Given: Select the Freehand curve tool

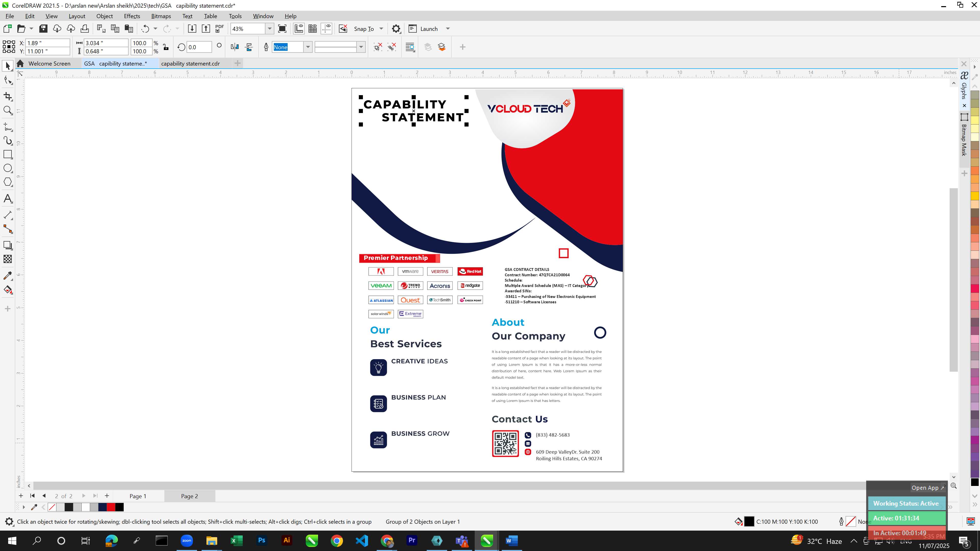Looking at the screenshot, I should click(8, 127).
